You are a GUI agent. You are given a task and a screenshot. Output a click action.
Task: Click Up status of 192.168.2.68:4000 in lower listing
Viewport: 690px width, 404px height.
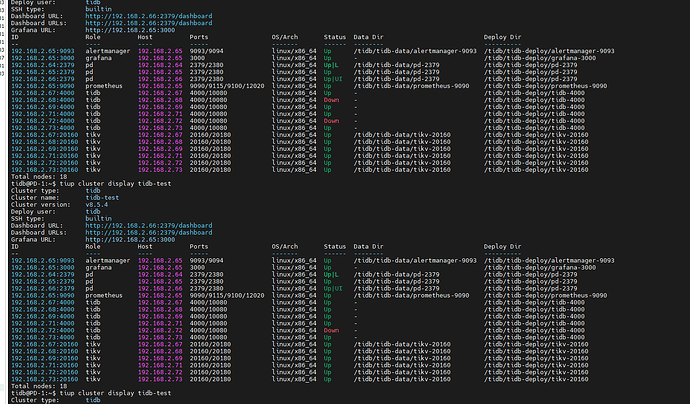[x=327, y=309]
